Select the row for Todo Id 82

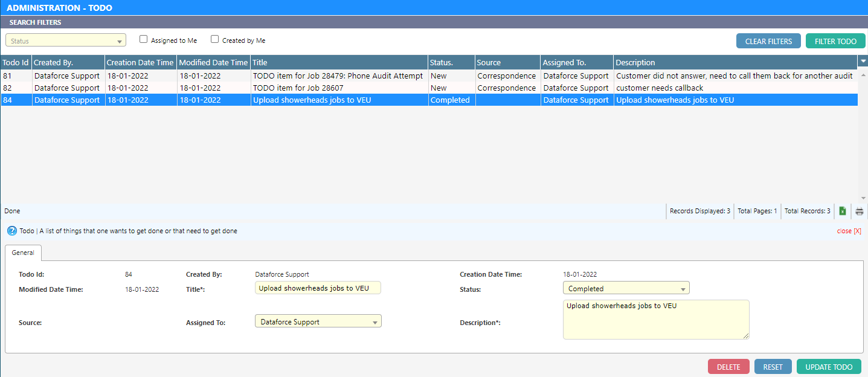(242, 88)
